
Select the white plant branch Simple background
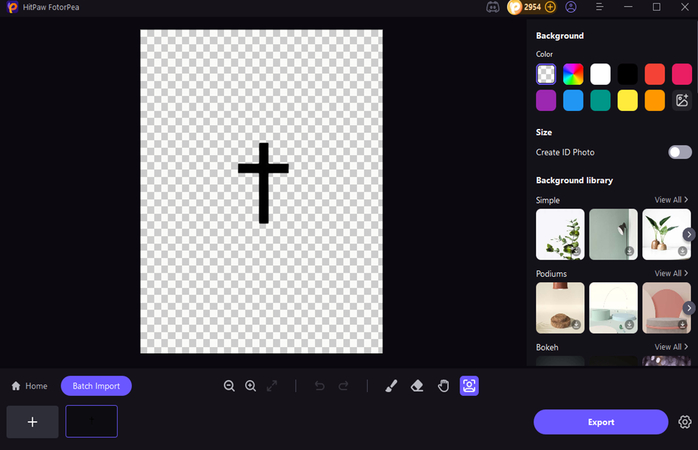click(x=560, y=234)
